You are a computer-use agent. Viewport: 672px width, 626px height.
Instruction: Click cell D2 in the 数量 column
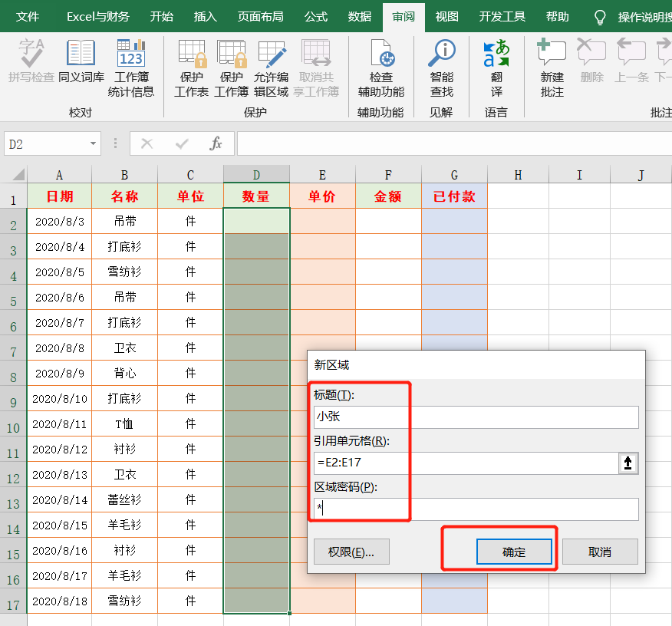256,222
